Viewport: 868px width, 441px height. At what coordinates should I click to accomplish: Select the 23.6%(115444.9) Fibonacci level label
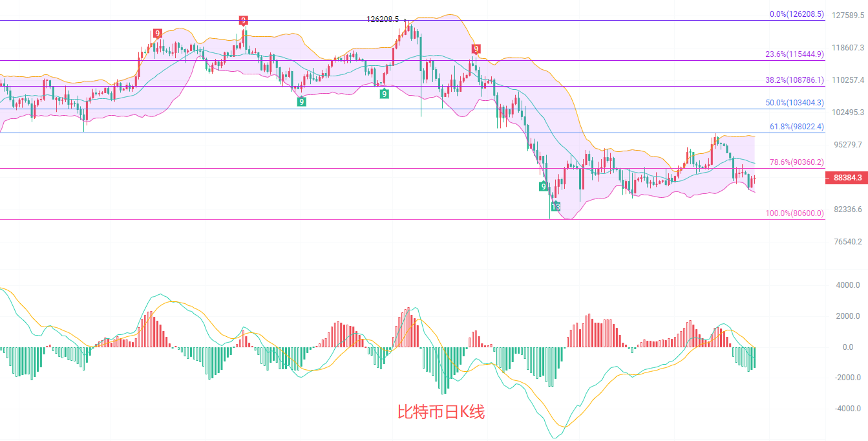794,54
